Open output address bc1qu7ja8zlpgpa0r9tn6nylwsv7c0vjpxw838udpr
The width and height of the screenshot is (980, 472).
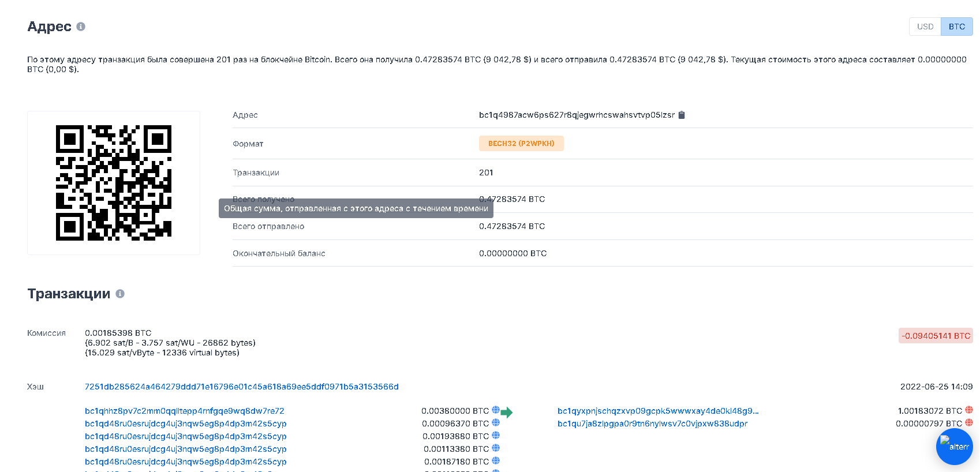pos(652,424)
